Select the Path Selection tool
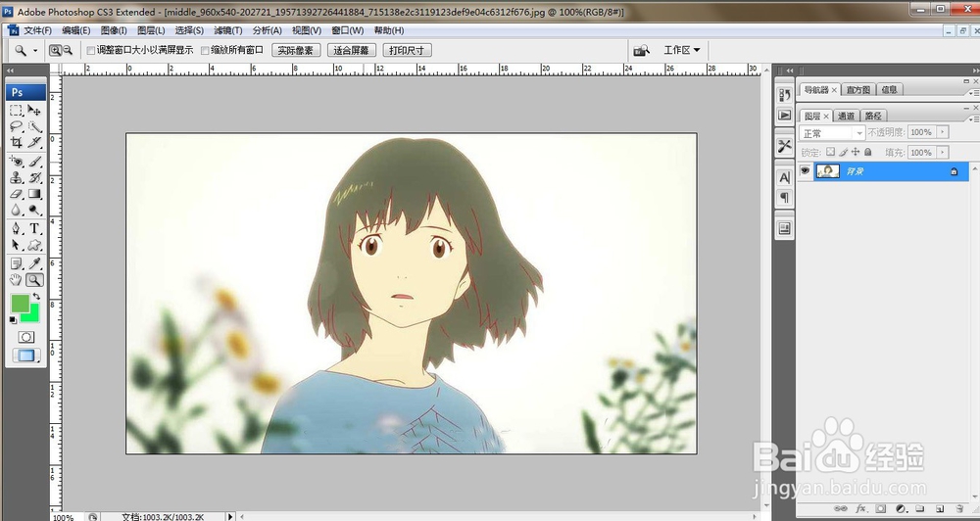Screen dimensions: 980x521 [x=17, y=245]
